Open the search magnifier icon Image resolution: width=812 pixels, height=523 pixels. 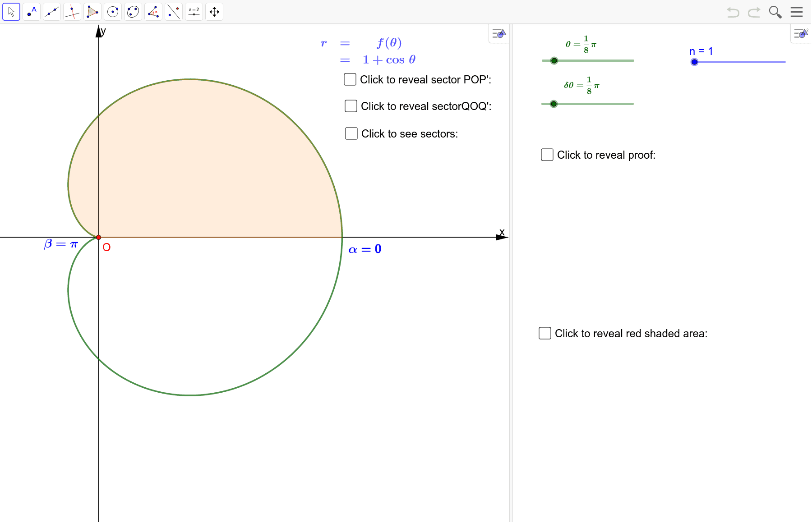775,12
